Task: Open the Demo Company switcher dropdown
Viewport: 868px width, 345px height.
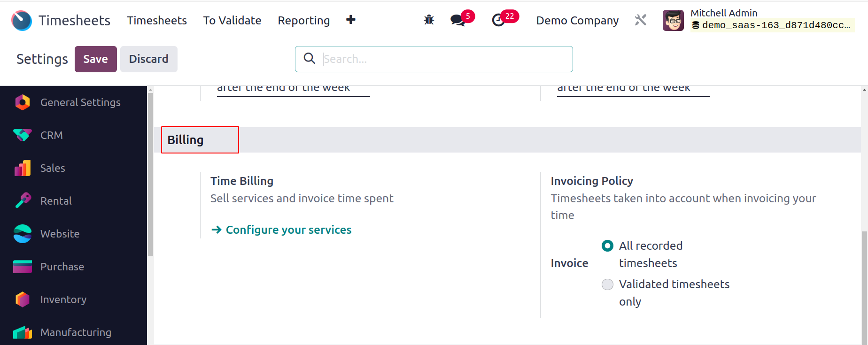Action: pos(577,21)
